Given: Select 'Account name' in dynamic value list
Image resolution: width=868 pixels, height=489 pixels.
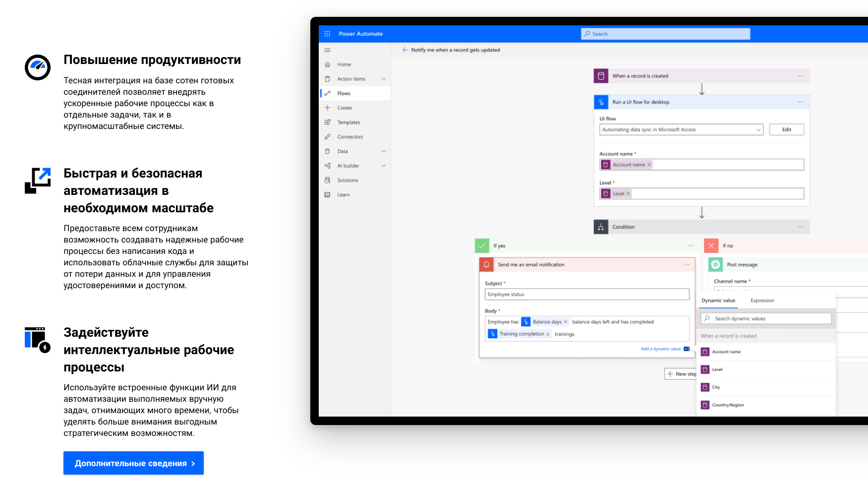Looking at the screenshot, I should point(766,352).
